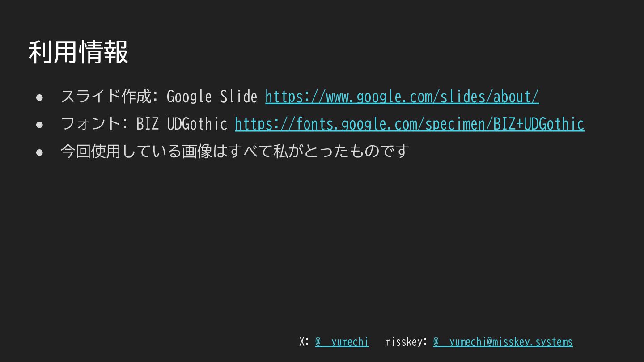Viewport: 644px width, 362px height.
Task: Open the X profile link @__yumechi
Action: pyautogui.click(x=342, y=342)
